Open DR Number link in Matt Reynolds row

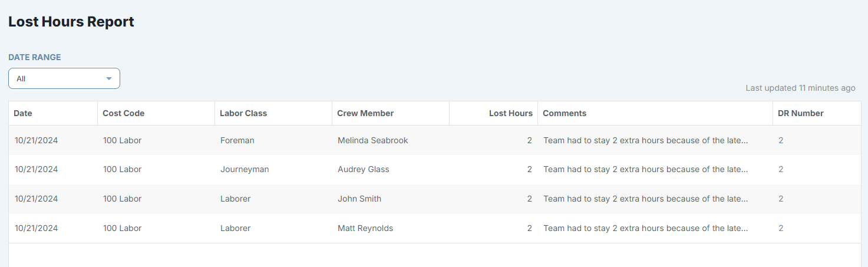(x=781, y=228)
